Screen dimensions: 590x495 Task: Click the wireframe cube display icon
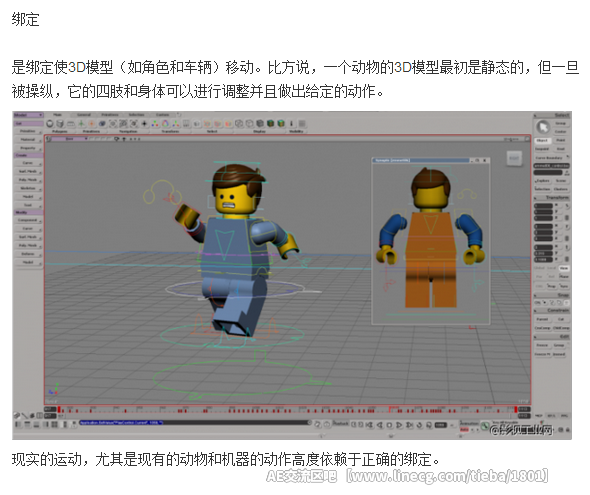(239, 123)
